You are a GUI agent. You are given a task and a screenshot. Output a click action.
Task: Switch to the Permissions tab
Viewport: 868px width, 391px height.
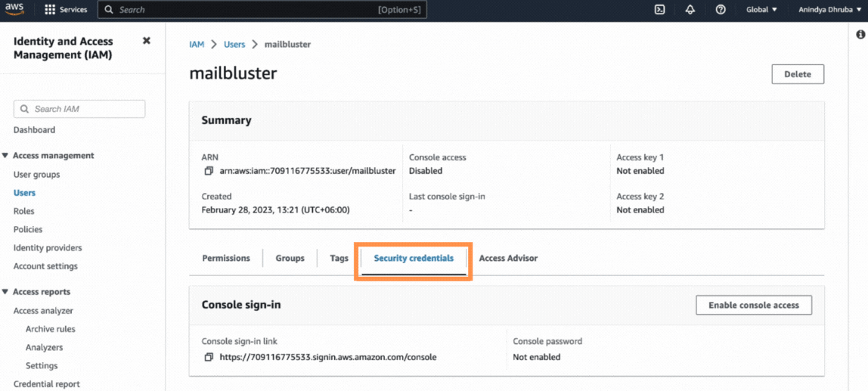226,258
